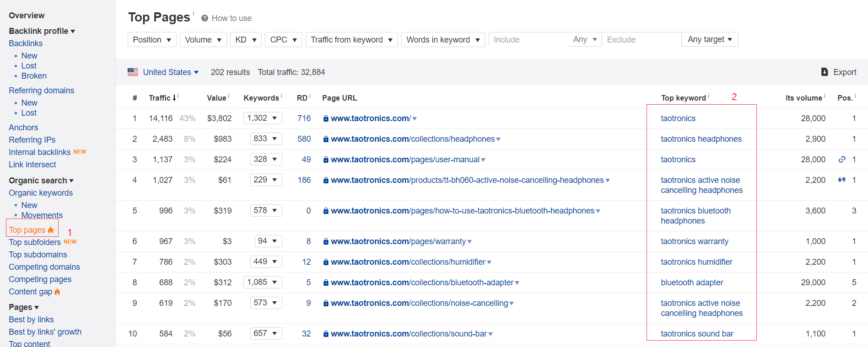Click the Traffic column sort arrow
Screen dimensions: 868x347
pyautogui.click(x=174, y=98)
